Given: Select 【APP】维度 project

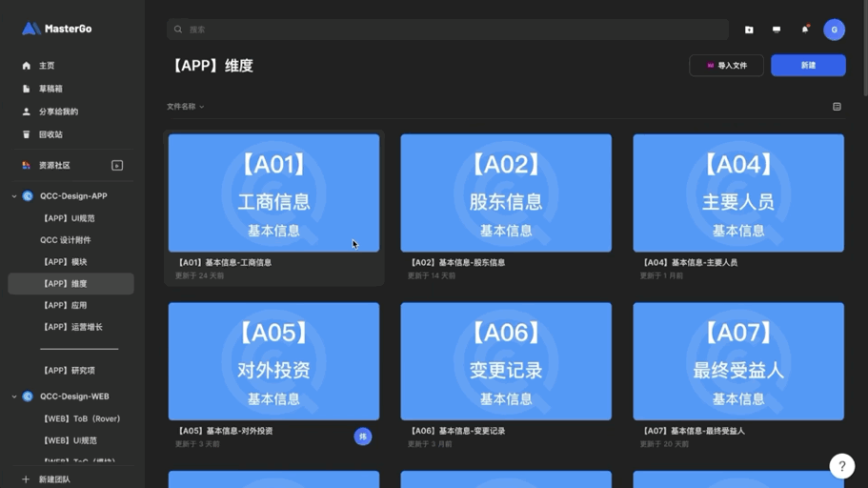Looking at the screenshot, I should (71, 284).
